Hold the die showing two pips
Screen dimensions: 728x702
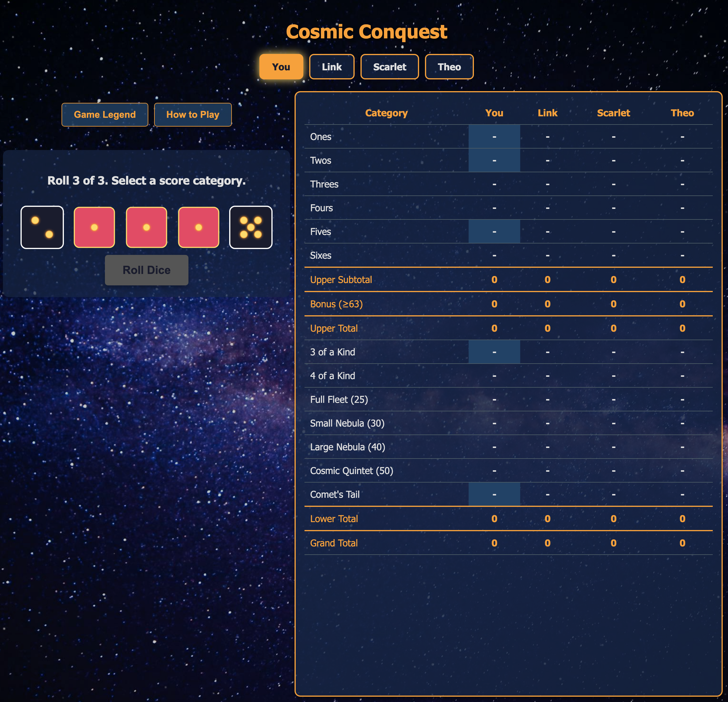tap(42, 227)
